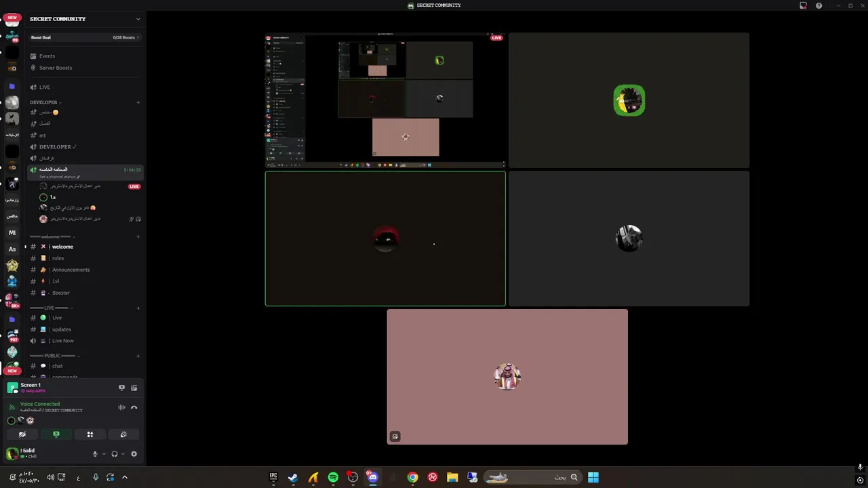
Task: Join the Live Now voice channel
Action: coord(85,341)
